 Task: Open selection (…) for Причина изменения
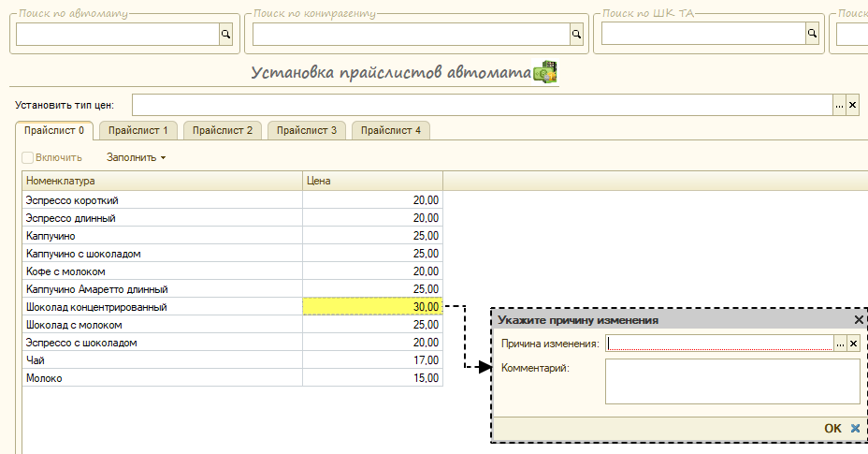(x=840, y=344)
